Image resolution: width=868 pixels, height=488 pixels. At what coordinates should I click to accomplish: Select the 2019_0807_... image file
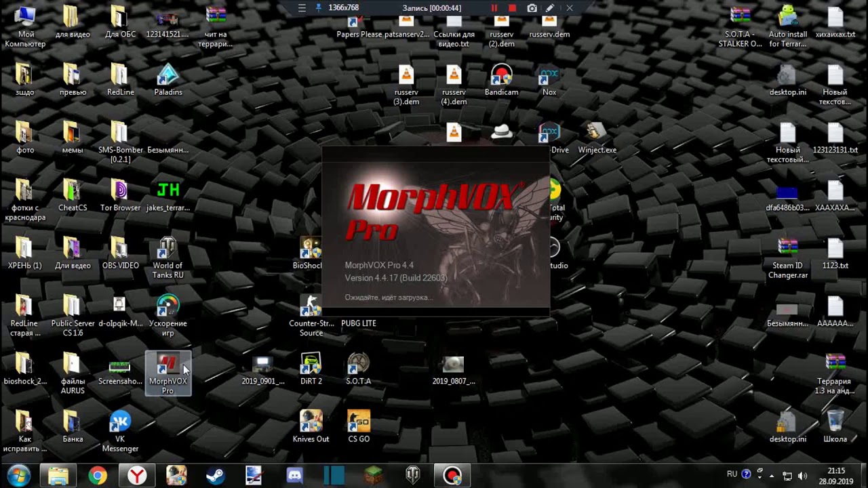point(454,369)
